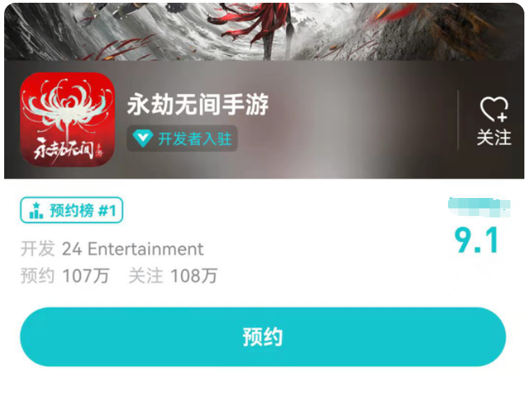
Task: Tap the heart-plus follow icon
Action: coord(494,109)
